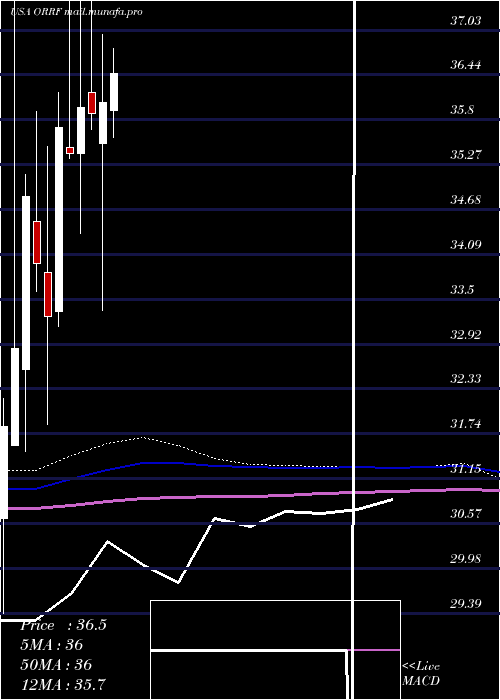Click the 29.98 price axis label
Viewport: 500px width, 700px height.
click(466, 559)
